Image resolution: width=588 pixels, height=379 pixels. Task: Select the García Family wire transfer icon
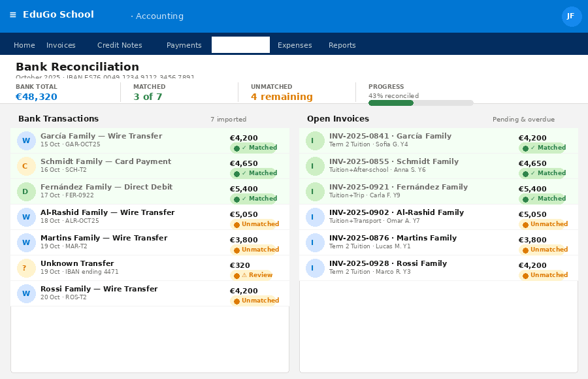pos(26,140)
